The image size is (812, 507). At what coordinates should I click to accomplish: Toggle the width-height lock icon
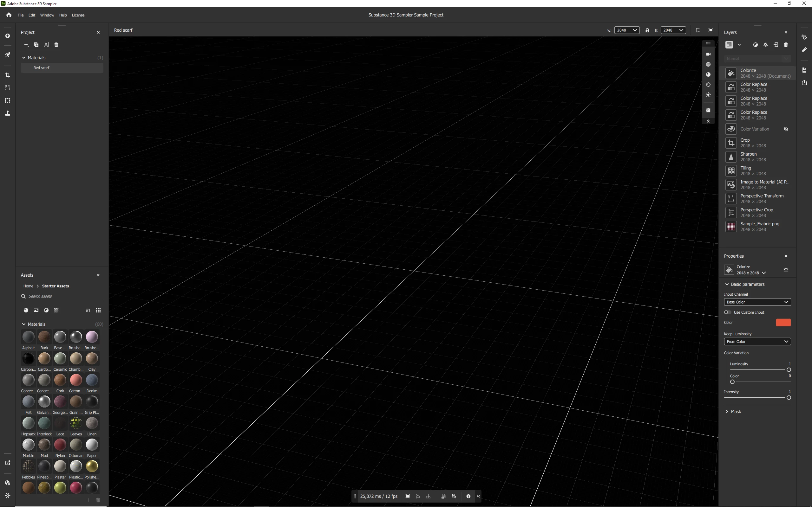(647, 30)
